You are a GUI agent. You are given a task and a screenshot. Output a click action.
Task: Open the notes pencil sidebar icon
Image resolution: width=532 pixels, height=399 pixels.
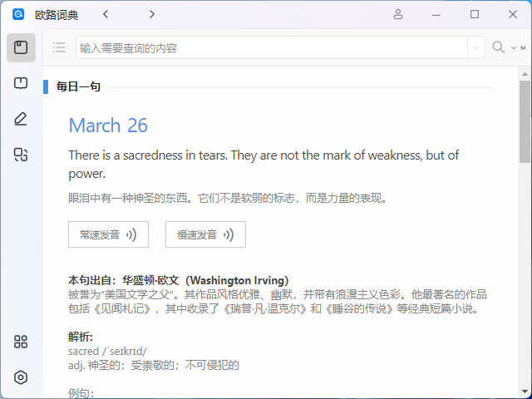tap(21, 119)
